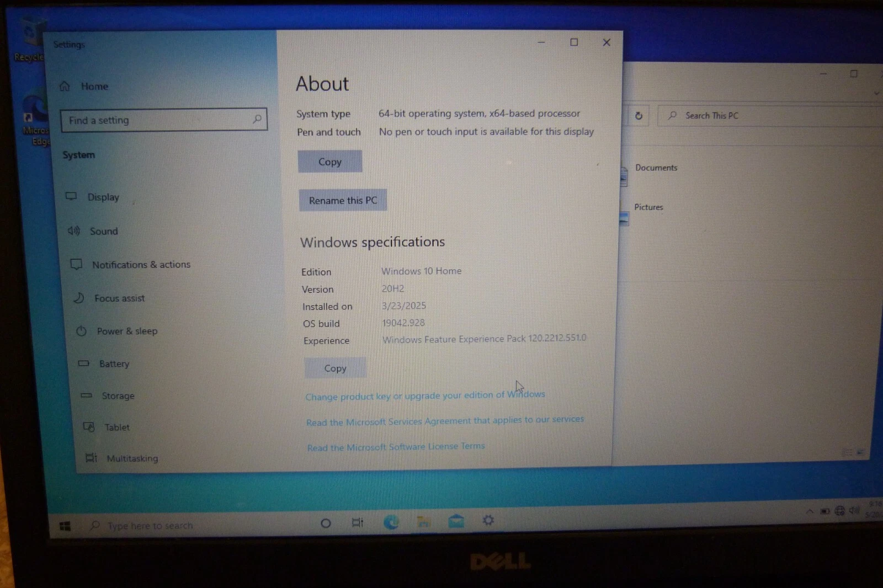Open the Windows Start menu
Viewport: 883px width, 588px height.
coord(65,526)
